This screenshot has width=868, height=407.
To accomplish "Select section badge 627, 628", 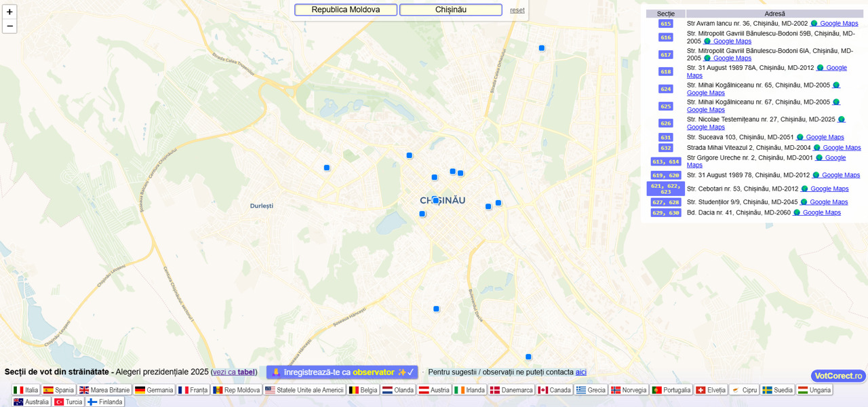I will tap(666, 202).
